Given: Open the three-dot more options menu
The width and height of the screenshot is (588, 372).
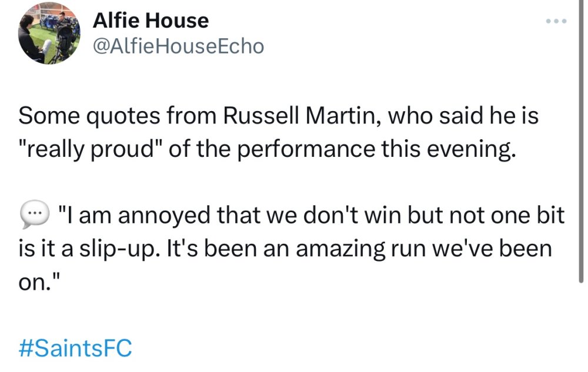Looking at the screenshot, I should point(555,21).
